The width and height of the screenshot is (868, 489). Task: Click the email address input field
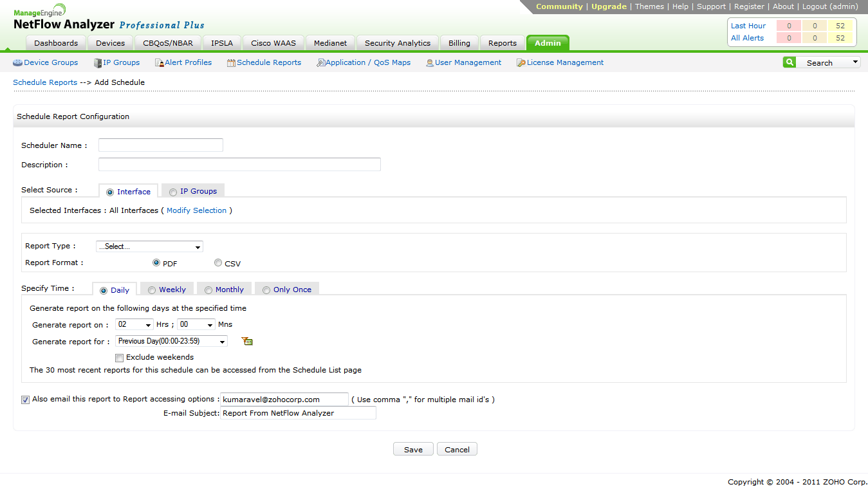pos(284,400)
